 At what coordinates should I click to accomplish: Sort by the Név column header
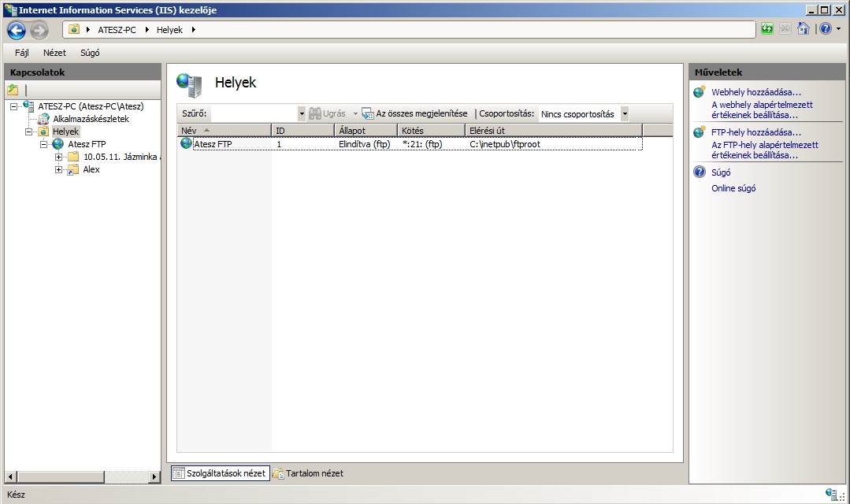click(225, 131)
